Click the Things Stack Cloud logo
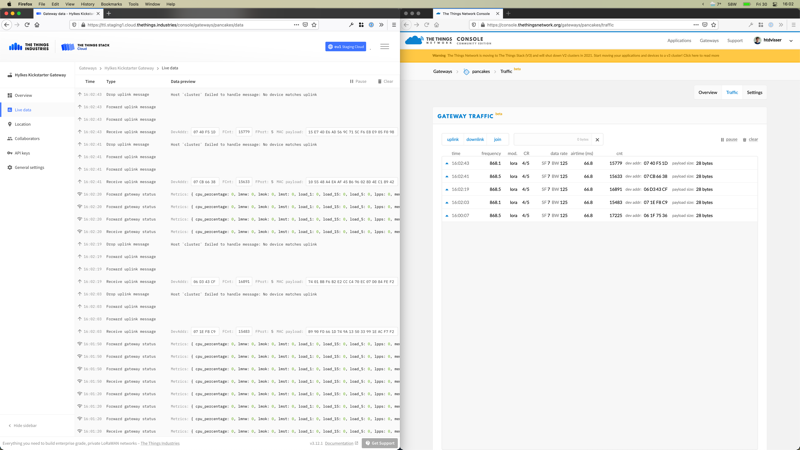 pyautogui.click(x=85, y=46)
